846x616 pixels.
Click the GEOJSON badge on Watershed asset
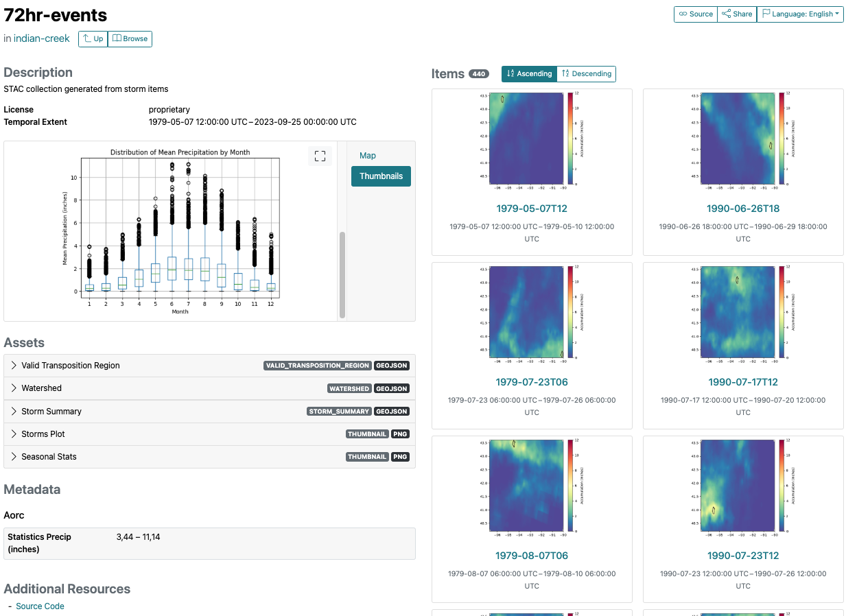[392, 388]
